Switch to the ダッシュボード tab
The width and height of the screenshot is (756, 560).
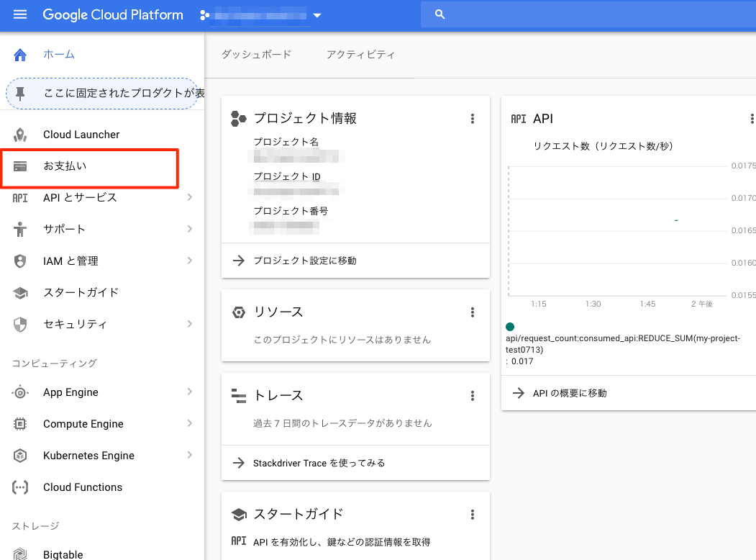click(257, 55)
